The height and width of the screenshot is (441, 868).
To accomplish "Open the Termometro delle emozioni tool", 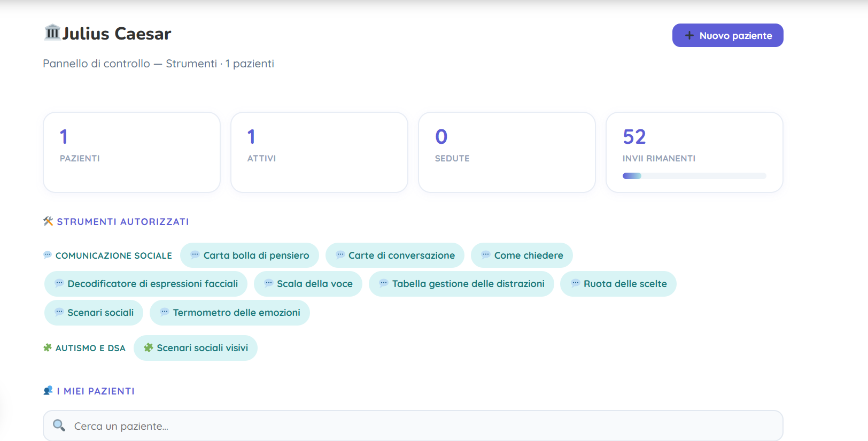I will pos(230,313).
